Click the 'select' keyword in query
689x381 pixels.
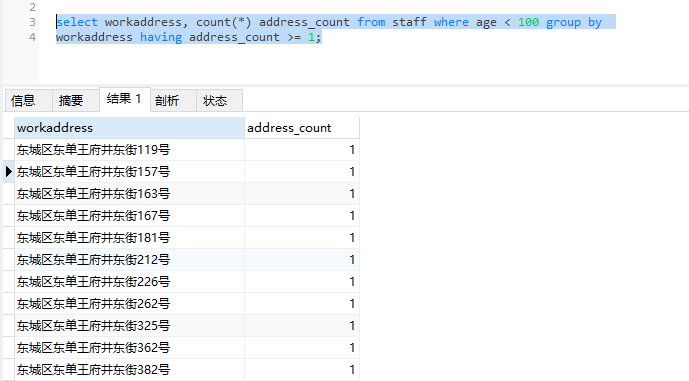tap(77, 22)
